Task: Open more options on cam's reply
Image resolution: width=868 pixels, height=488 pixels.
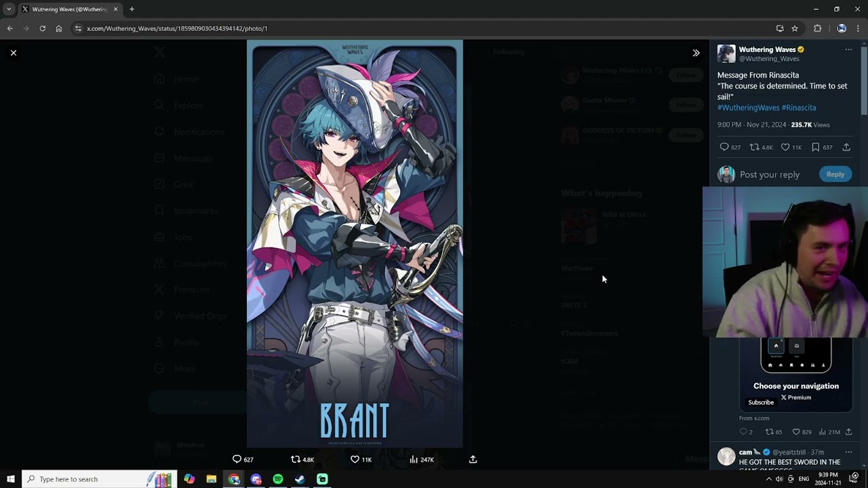Action: point(848,452)
